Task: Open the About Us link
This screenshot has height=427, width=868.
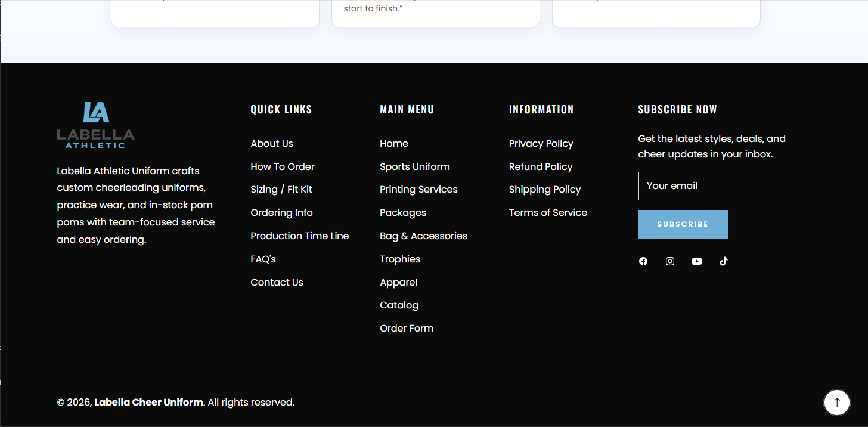Action: point(272,144)
